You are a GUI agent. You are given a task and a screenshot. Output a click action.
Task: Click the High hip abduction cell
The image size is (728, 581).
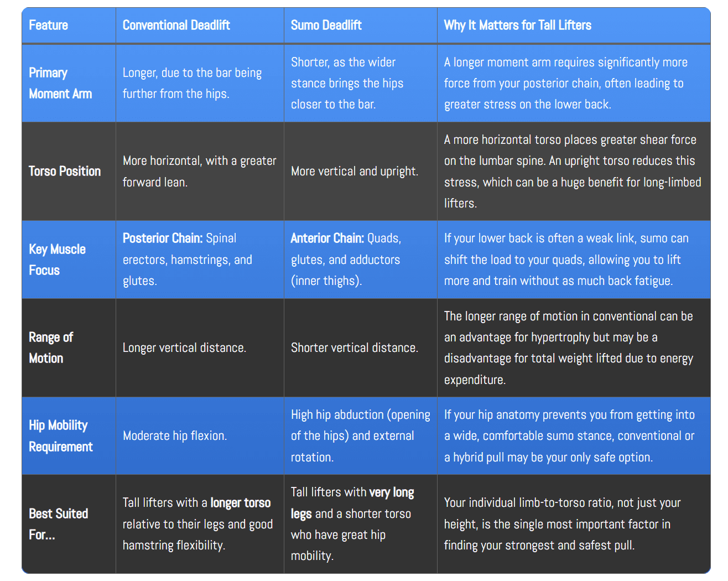360,436
